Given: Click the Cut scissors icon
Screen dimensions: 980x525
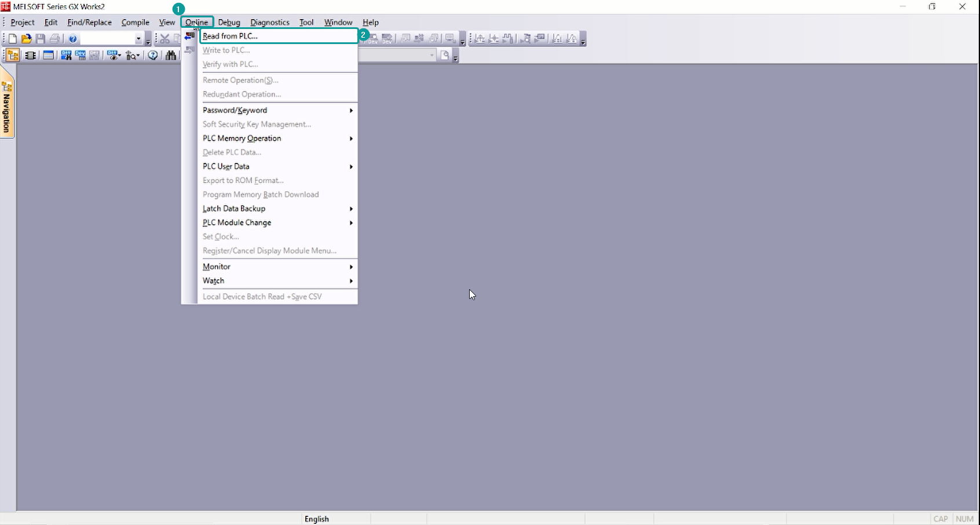Looking at the screenshot, I should pyautogui.click(x=165, y=39).
